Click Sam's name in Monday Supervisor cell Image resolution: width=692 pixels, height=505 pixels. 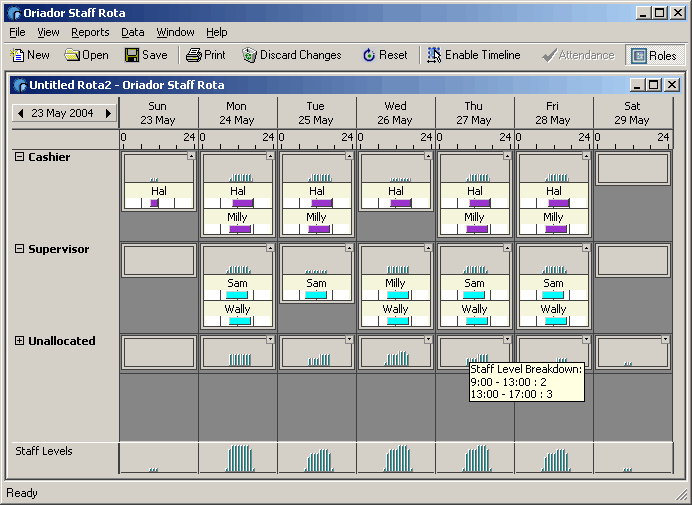[x=237, y=283]
